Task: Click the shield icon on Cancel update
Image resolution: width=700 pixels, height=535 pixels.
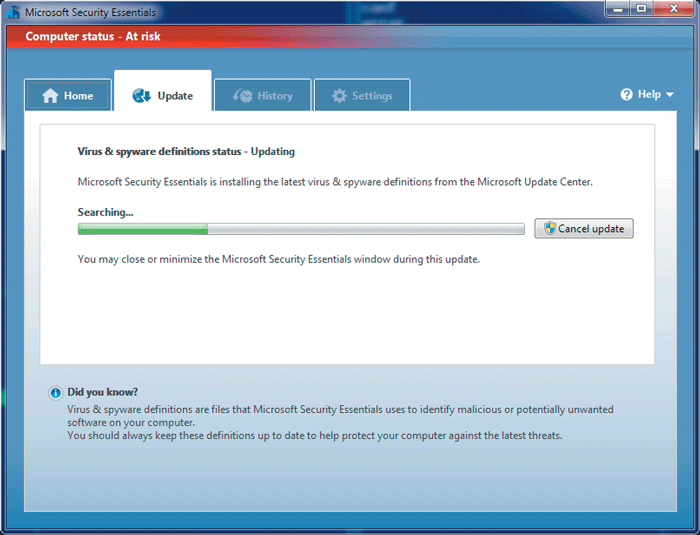Action: click(x=549, y=229)
